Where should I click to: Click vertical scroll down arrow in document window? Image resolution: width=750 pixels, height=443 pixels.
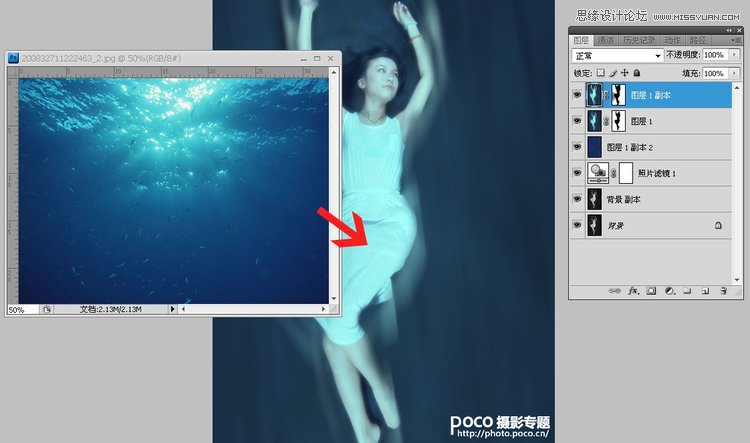334,299
